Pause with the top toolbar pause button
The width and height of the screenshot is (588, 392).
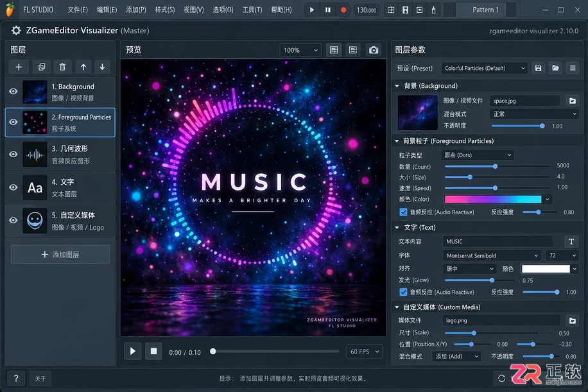(328, 10)
